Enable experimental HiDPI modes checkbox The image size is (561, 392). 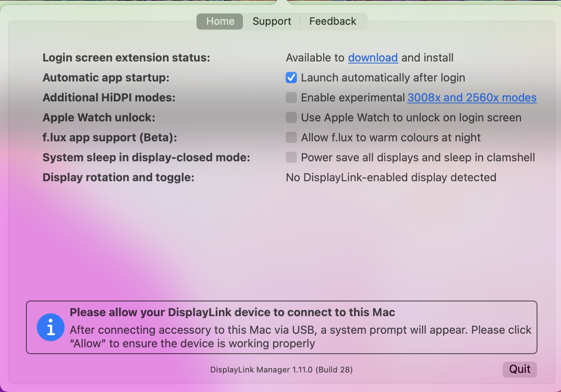click(x=291, y=97)
